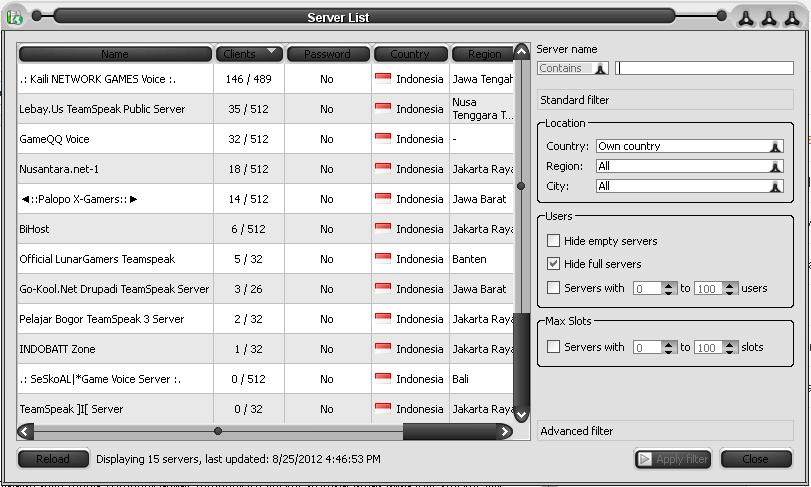Click the minimum users value field

[648, 288]
